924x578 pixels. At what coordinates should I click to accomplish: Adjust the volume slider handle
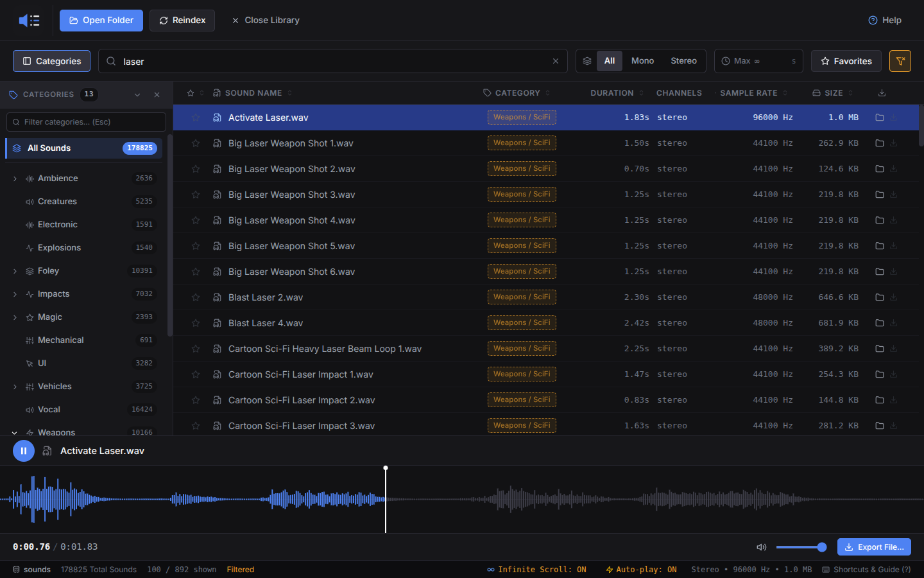pos(822,547)
